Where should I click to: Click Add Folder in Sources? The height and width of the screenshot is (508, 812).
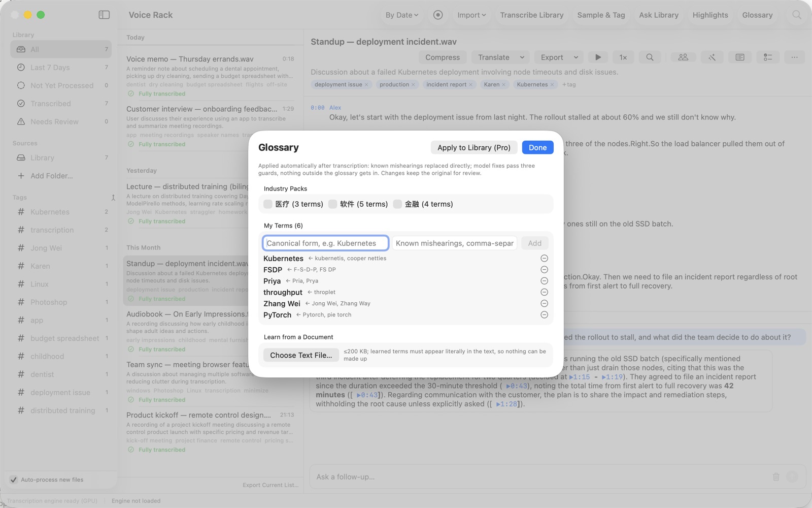51,176
